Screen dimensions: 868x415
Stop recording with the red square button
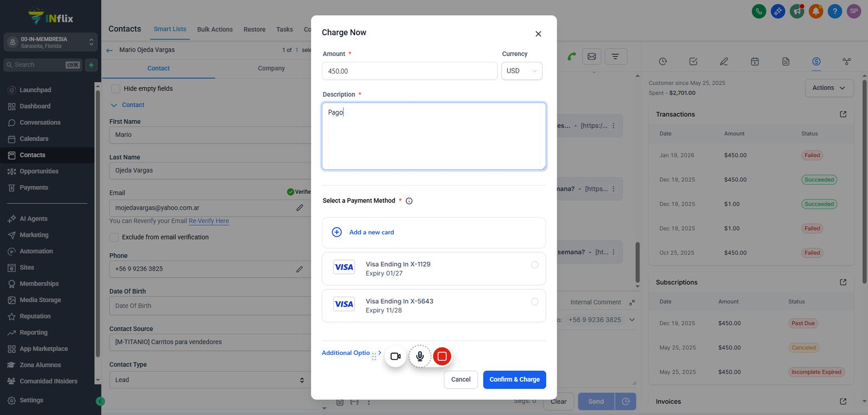[x=442, y=356]
